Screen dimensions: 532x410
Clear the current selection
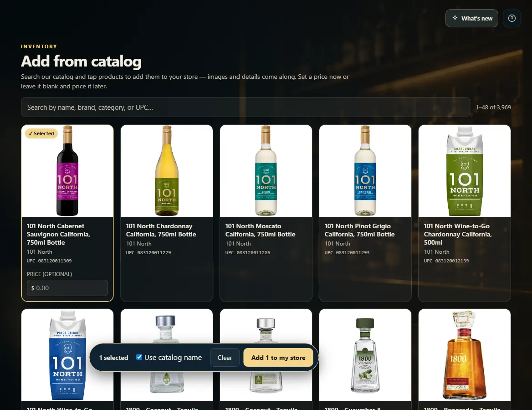(x=225, y=358)
